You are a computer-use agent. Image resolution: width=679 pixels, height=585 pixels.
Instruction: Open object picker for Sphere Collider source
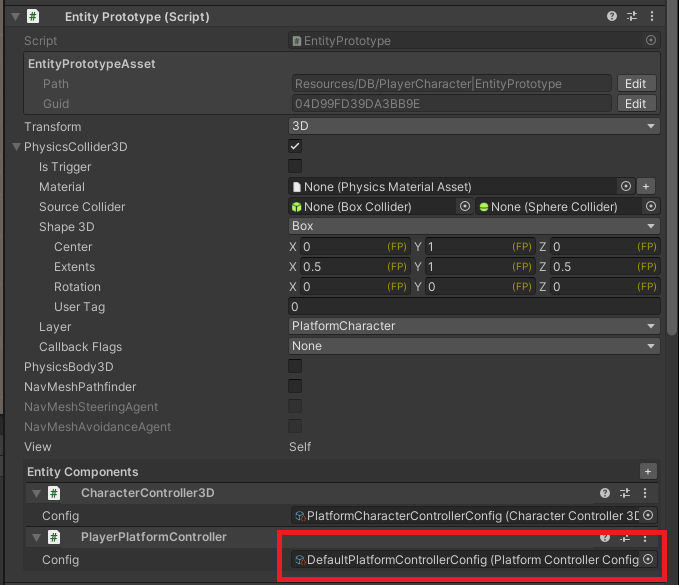[650, 206]
